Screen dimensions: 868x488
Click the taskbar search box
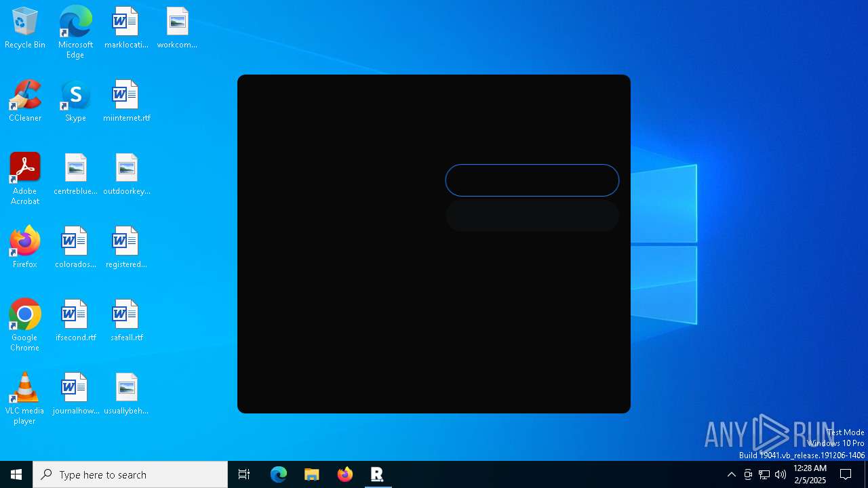130,474
